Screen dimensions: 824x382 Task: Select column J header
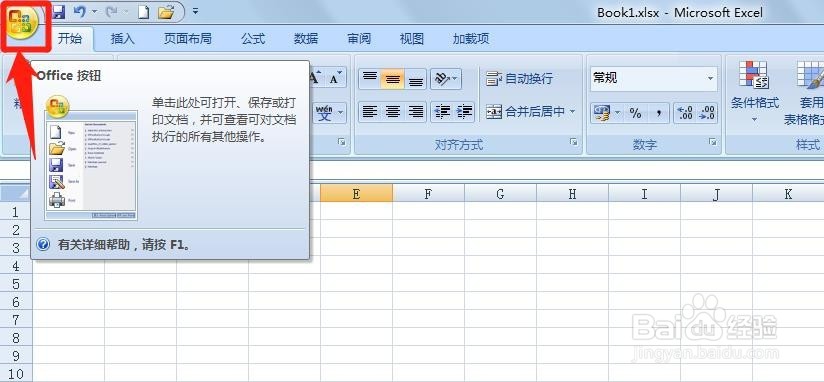[716, 194]
